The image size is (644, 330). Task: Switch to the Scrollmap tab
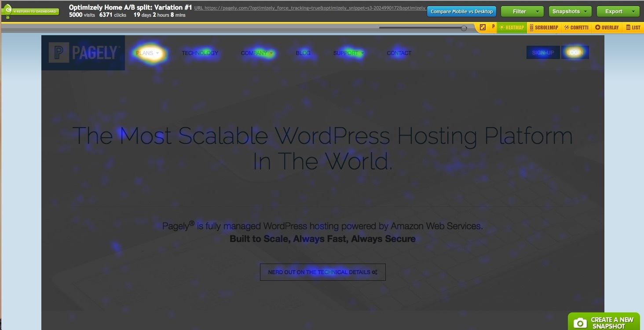(x=544, y=27)
